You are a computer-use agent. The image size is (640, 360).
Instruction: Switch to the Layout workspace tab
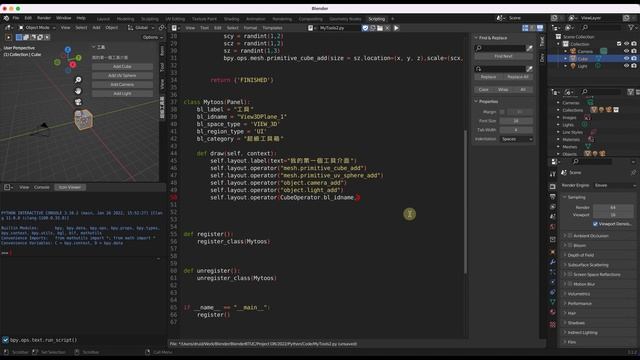click(x=103, y=19)
